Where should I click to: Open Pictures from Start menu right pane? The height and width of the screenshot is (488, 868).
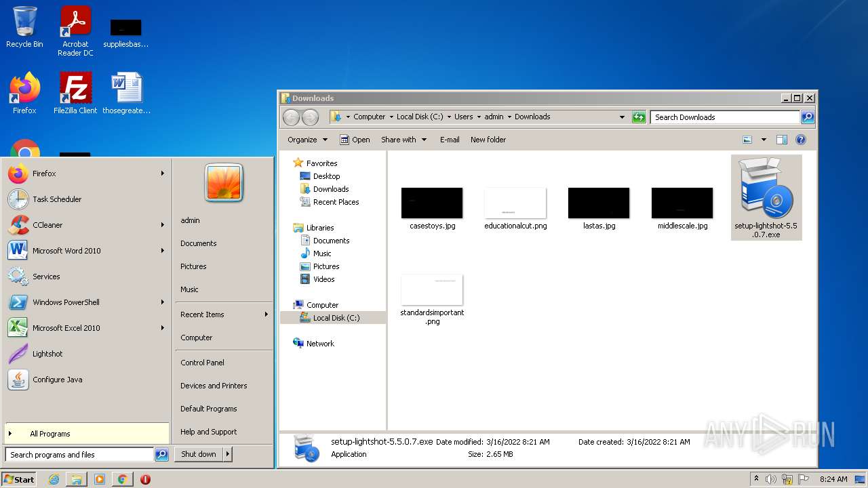(x=193, y=266)
